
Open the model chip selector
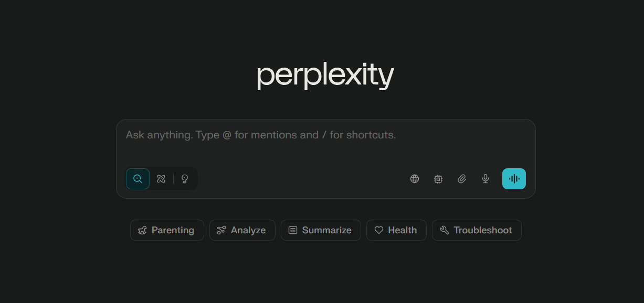438,179
